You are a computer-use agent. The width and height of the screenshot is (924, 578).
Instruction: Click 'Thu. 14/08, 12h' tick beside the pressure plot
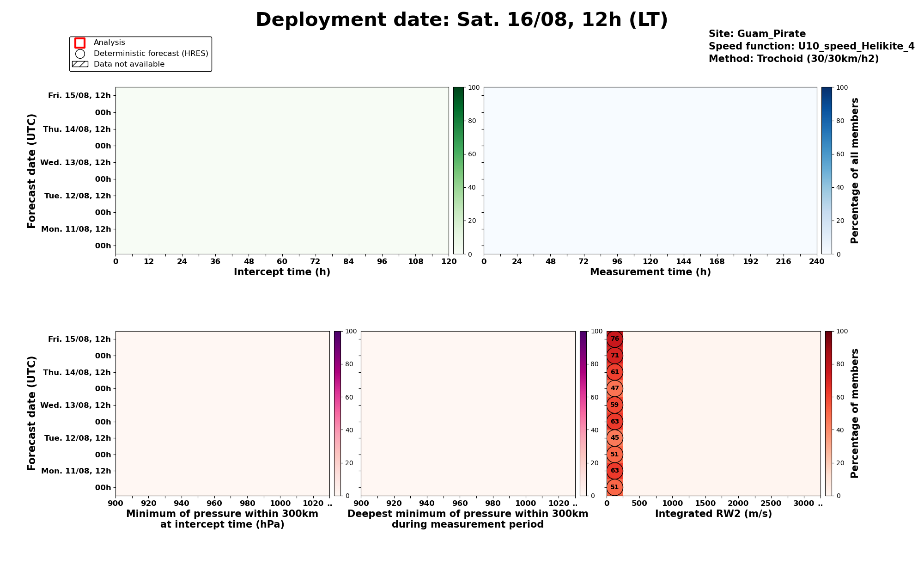(x=77, y=372)
